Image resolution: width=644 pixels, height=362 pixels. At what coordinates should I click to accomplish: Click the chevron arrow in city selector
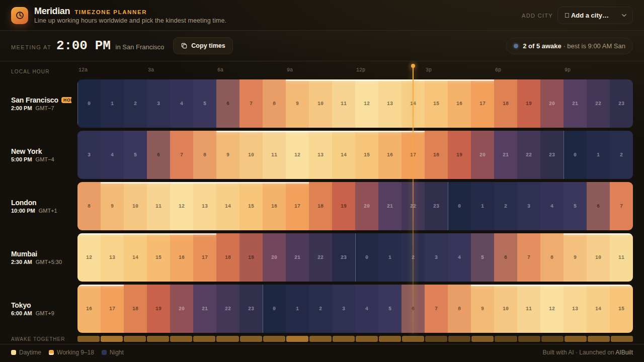(624, 16)
